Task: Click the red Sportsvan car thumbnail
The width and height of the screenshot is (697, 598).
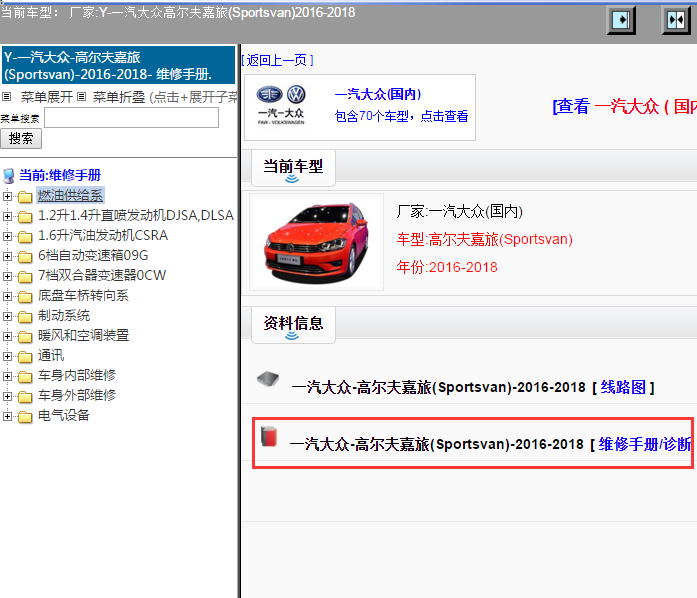Action: click(x=316, y=242)
